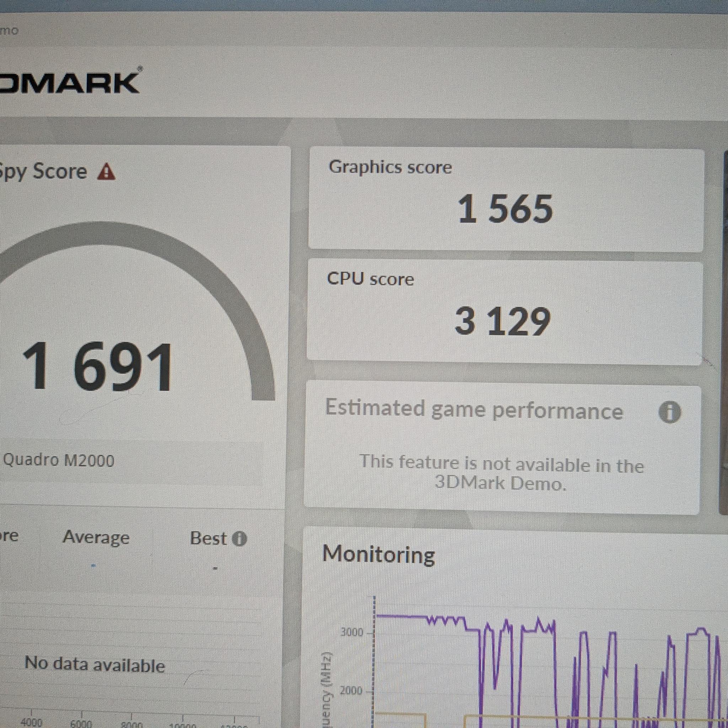Image resolution: width=728 pixels, height=728 pixels.
Task: Click the CPU score label
Action: click(370, 279)
